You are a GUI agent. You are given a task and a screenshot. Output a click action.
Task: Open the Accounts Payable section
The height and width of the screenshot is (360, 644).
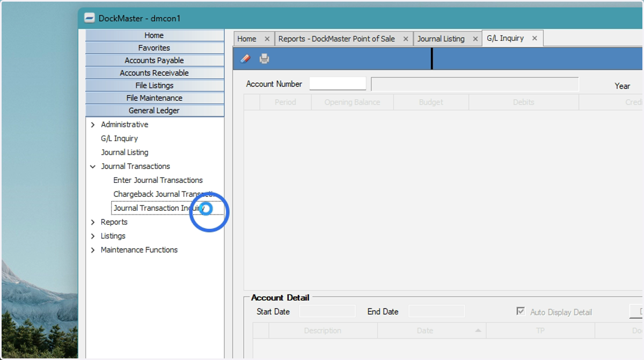point(155,60)
